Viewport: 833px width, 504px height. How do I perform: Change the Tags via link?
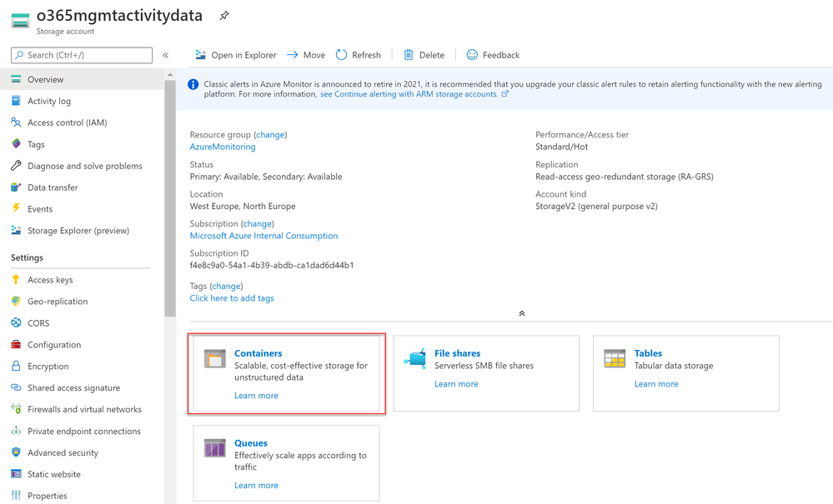[226, 287]
